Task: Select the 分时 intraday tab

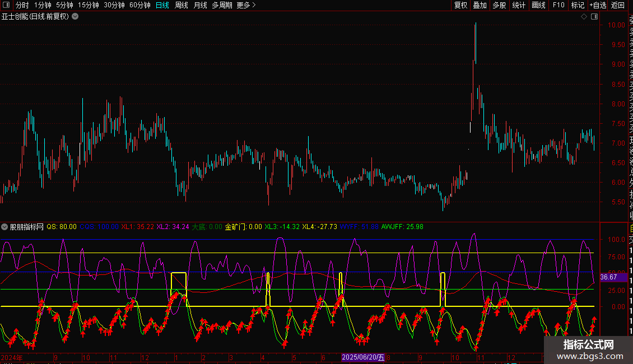Action: point(22,5)
